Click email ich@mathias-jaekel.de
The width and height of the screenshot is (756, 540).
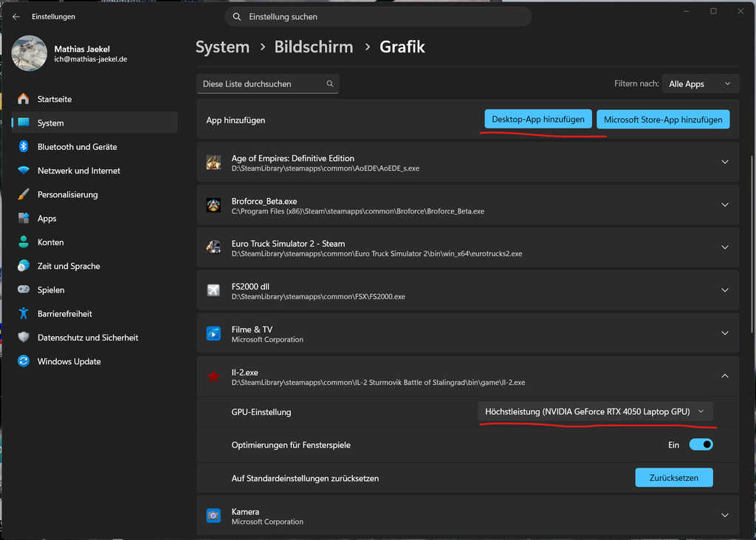point(91,59)
